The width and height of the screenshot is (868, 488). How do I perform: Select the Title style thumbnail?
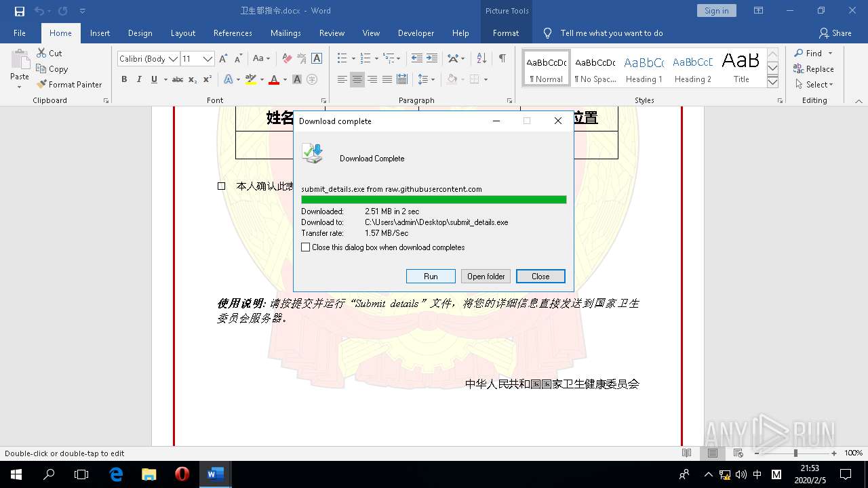(741, 67)
